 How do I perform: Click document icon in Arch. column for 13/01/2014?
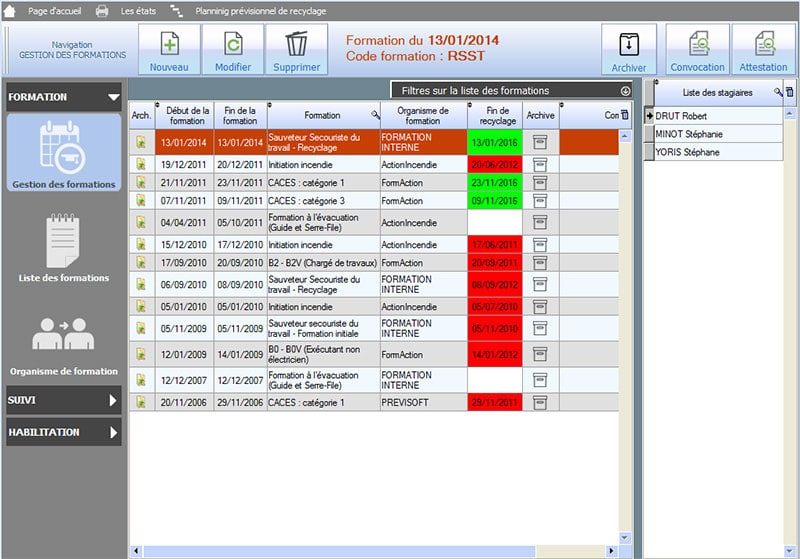(x=141, y=142)
